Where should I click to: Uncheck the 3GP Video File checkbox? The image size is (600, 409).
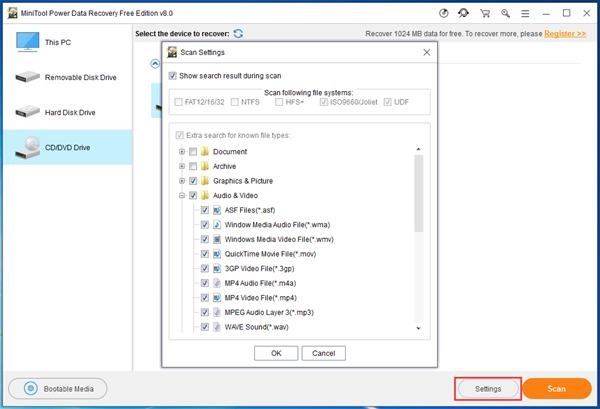(x=205, y=268)
